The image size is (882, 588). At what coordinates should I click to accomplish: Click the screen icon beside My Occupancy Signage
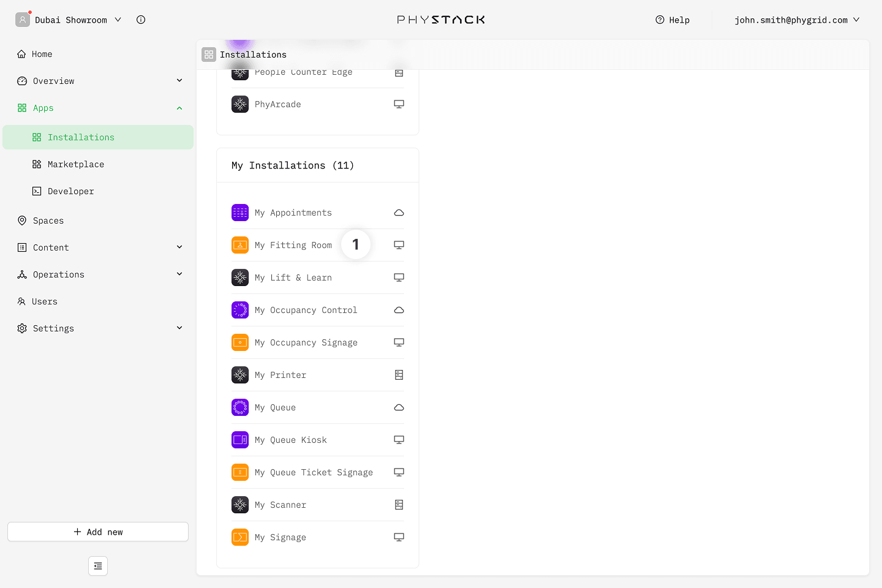click(399, 342)
